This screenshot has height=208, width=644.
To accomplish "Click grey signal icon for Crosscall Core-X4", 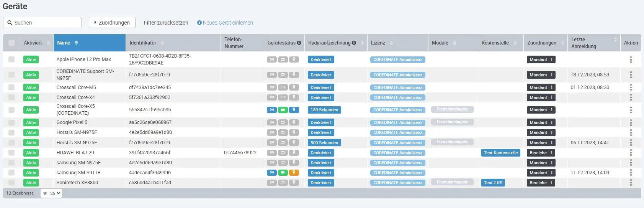I will click(x=272, y=97).
